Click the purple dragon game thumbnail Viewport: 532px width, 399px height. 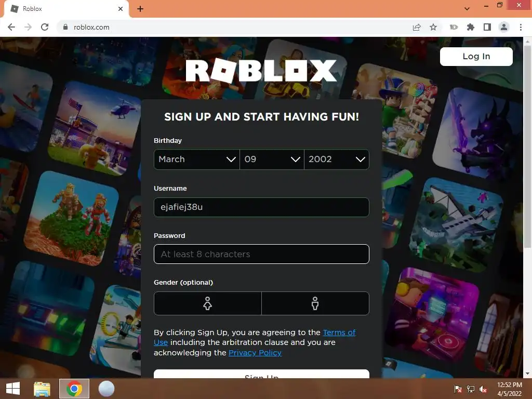click(479, 134)
